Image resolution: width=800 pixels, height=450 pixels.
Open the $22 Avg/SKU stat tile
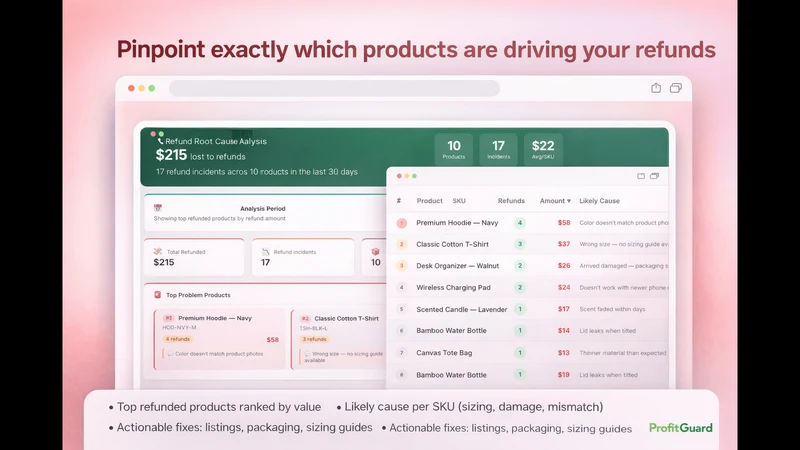543,149
